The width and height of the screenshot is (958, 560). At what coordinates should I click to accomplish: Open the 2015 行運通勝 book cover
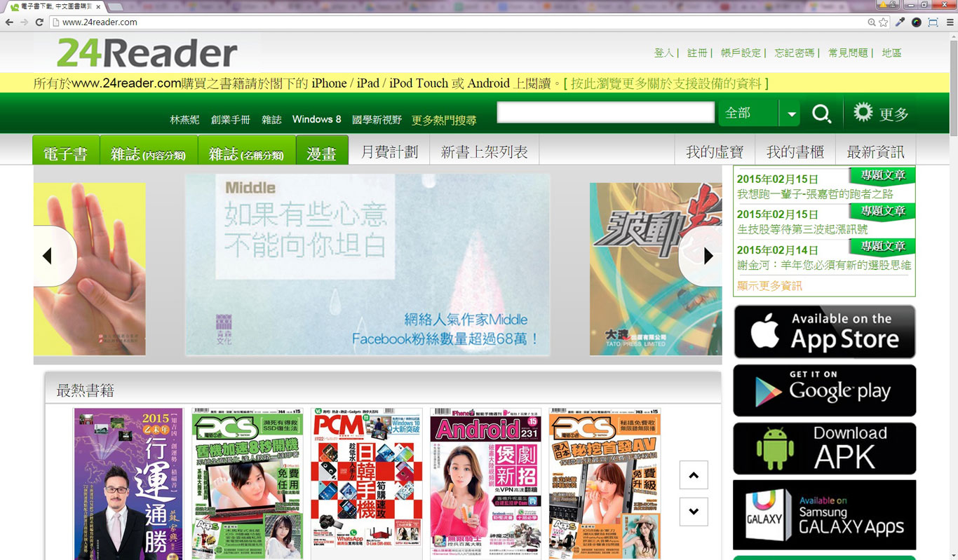128,484
